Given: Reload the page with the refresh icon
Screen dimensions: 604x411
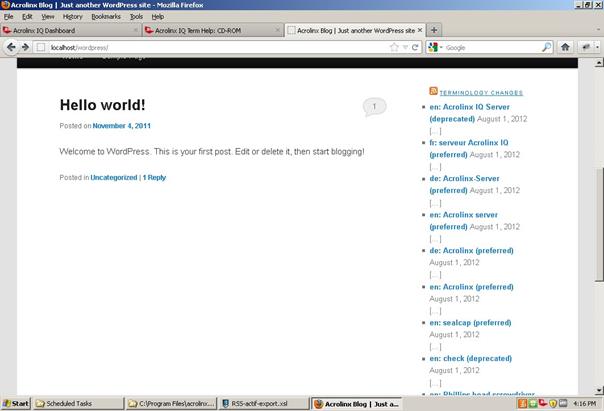Looking at the screenshot, I should tap(415, 47).
